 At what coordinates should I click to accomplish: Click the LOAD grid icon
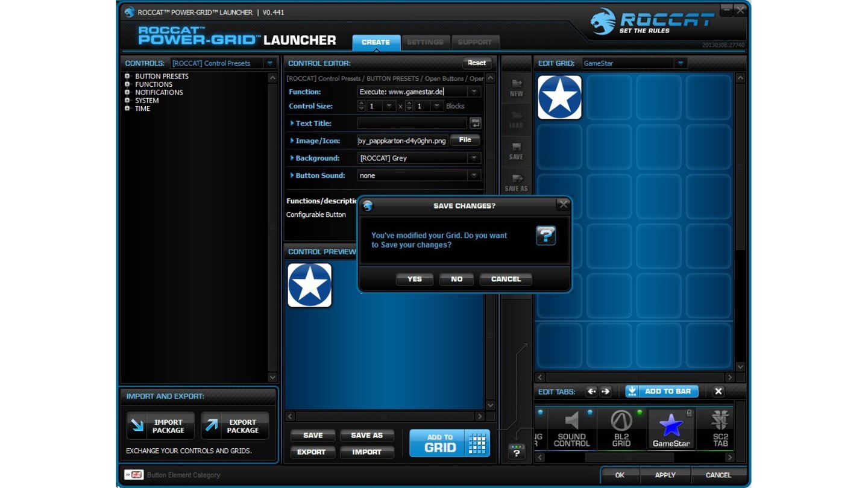pos(517,119)
